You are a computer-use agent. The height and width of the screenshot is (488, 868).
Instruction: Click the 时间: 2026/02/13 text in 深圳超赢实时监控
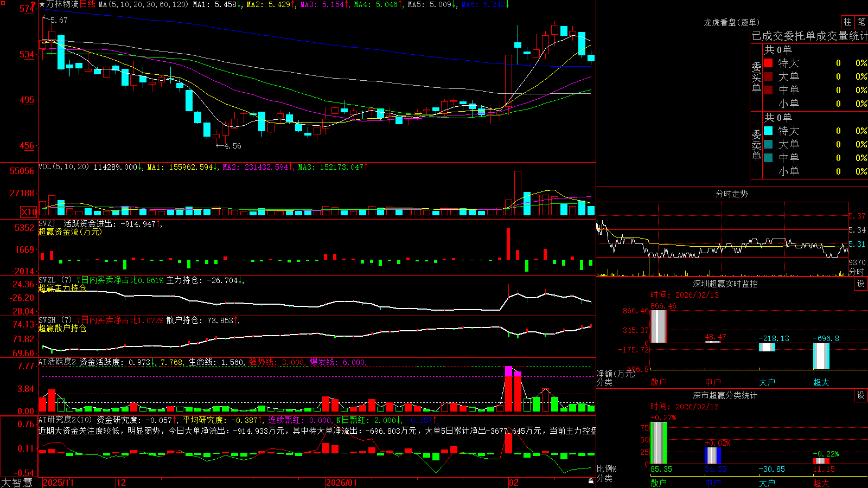tap(685, 295)
